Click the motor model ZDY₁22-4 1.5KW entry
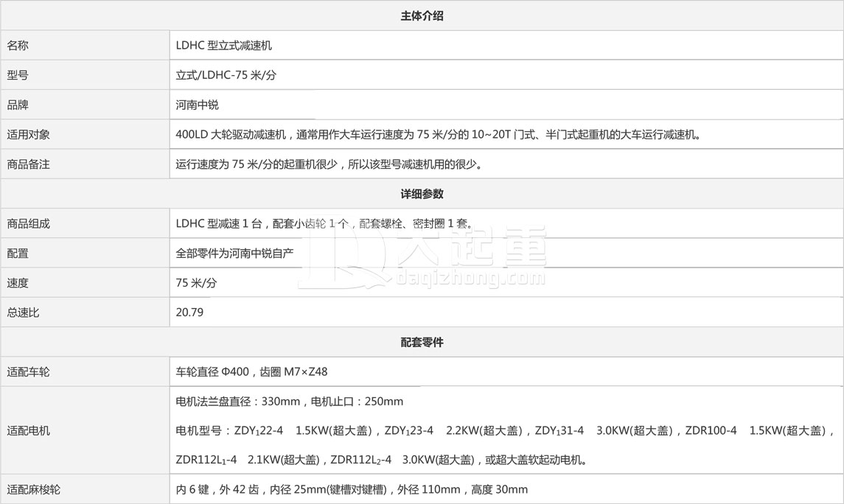This screenshot has width=844, height=504. point(302,430)
